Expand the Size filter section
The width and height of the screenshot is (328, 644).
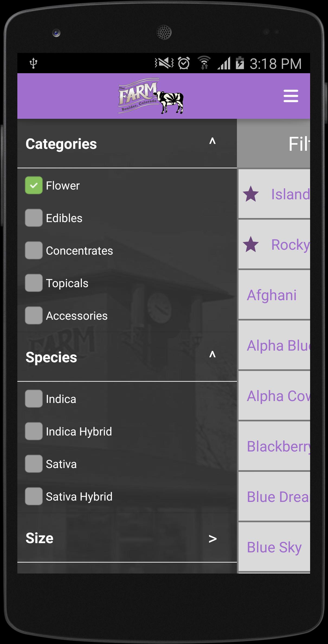[213, 539]
